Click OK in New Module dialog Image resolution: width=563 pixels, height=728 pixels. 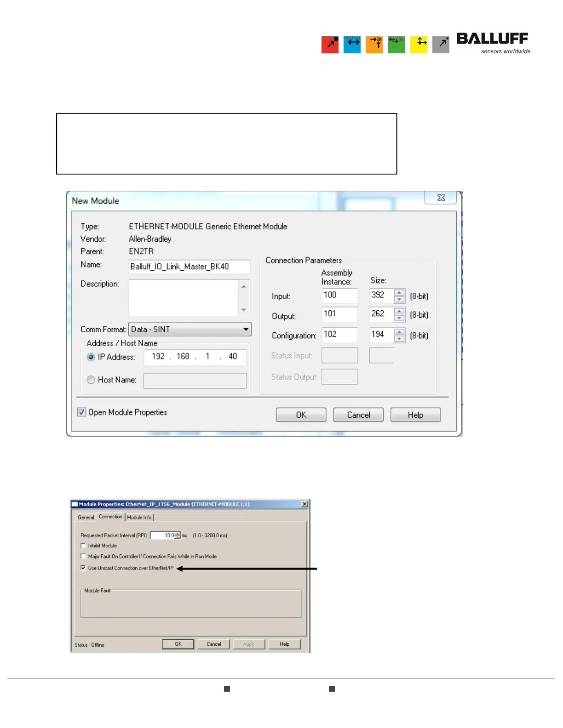(x=301, y=415)
